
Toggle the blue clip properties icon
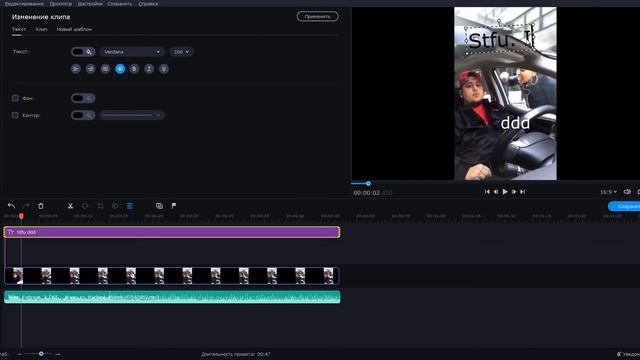[x=130, y=206]
